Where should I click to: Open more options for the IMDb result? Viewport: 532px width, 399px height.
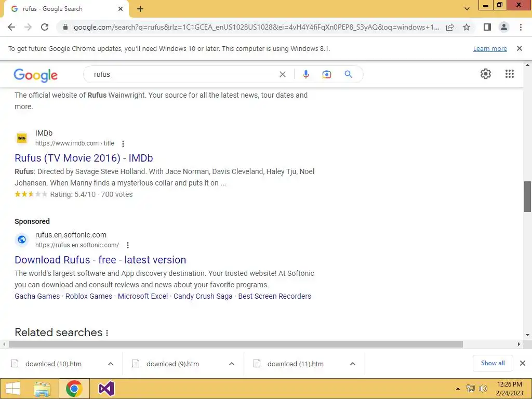pos(123,144)
